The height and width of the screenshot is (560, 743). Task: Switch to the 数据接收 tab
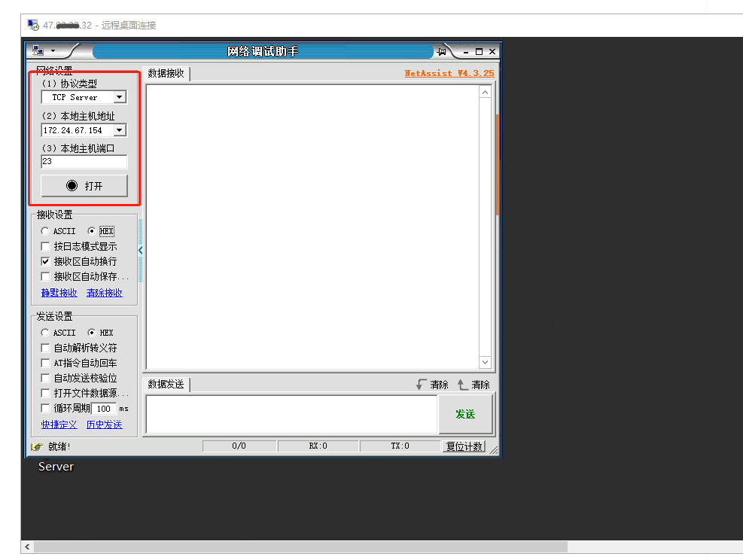pos(166,74)
